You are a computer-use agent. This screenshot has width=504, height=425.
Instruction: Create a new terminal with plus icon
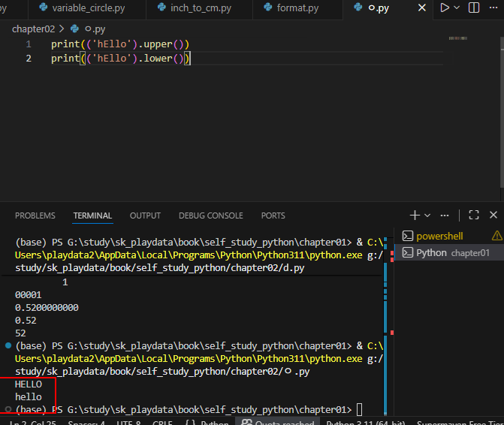415,215
